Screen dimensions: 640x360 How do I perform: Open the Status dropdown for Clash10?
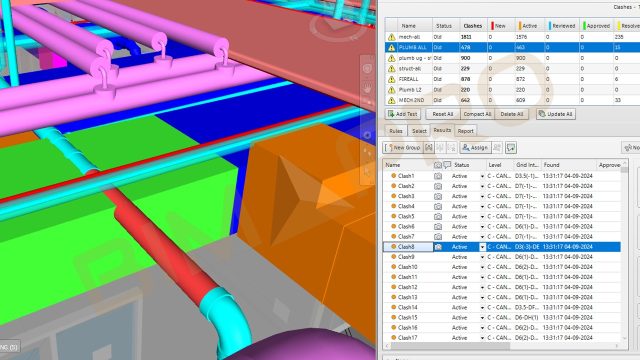point(482,267)
